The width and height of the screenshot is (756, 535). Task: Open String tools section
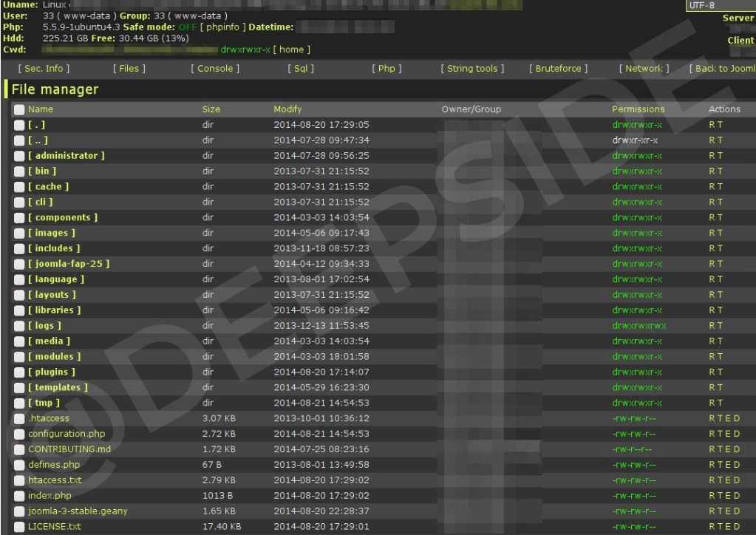[472, 69]
